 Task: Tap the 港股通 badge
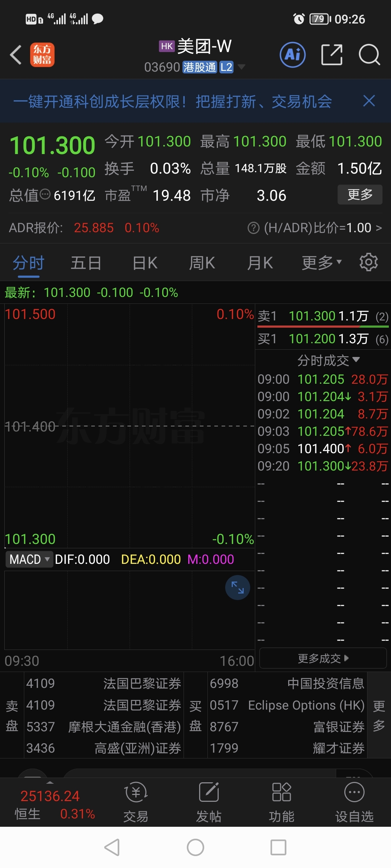coord(199,67)
